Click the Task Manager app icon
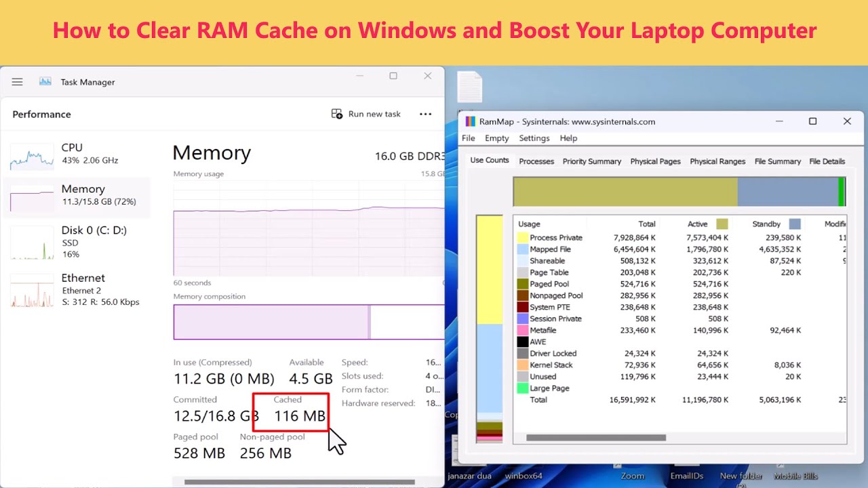 [45, 81]
